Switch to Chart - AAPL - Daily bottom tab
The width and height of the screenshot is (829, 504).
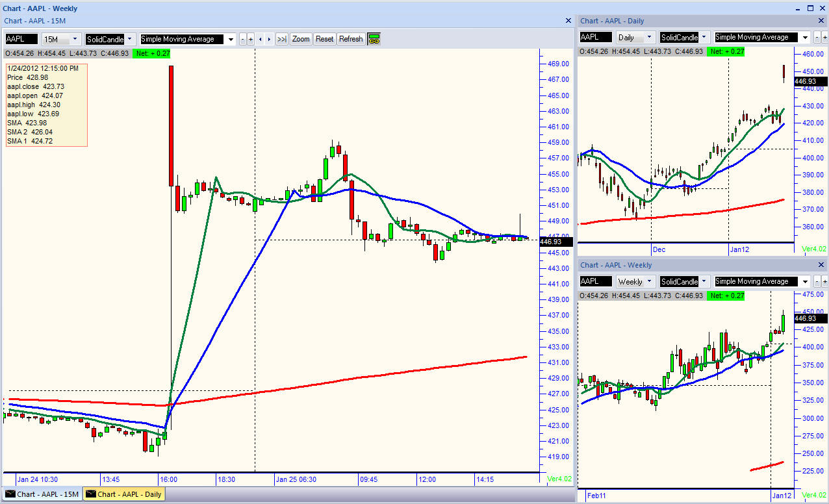pos(124,494)
